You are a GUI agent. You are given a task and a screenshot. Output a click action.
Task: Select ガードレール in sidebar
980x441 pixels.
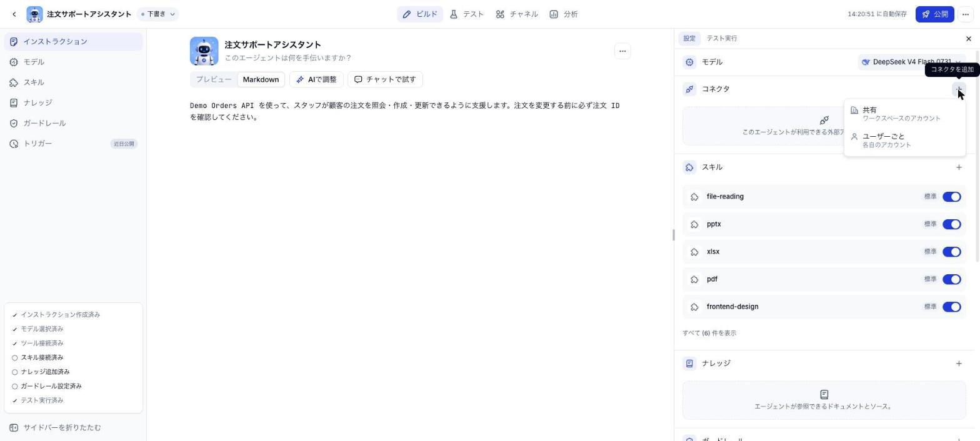coord(73,123)
